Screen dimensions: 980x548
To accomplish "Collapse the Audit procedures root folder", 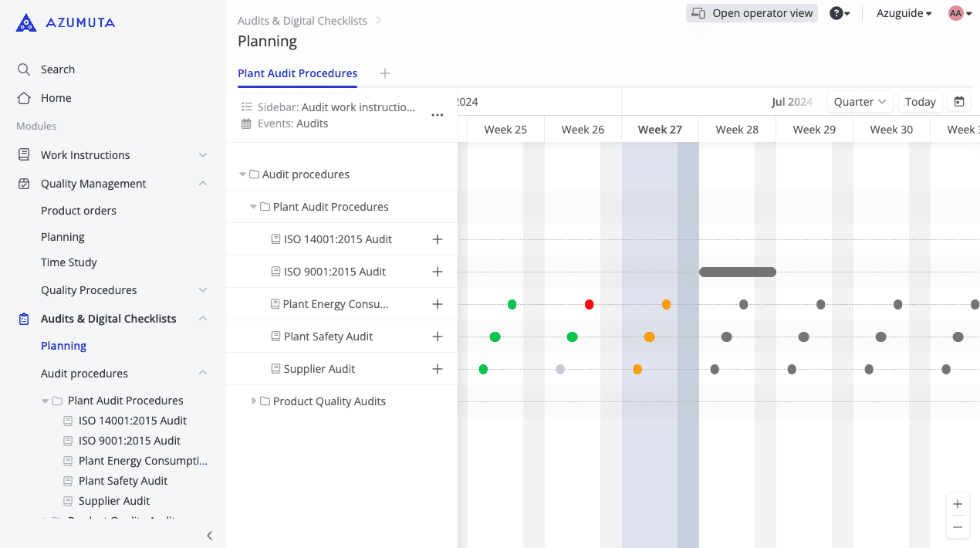I will pos(243,174).
